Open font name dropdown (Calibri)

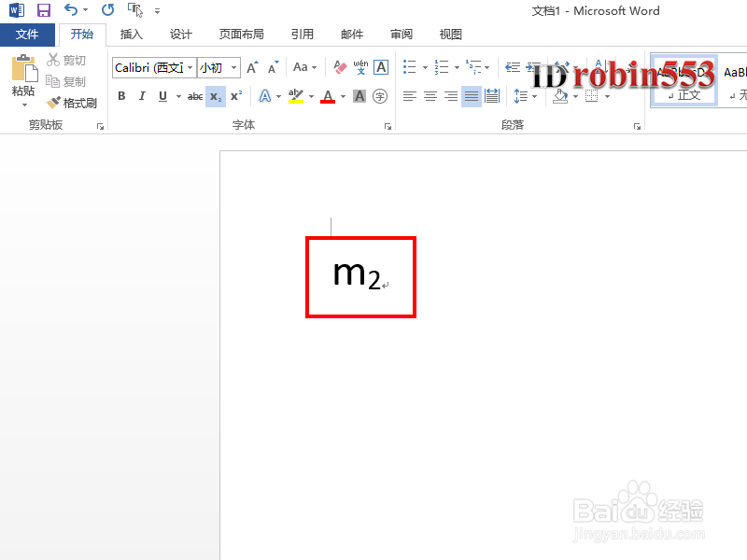pyautogui.click(x=190, y=67)
